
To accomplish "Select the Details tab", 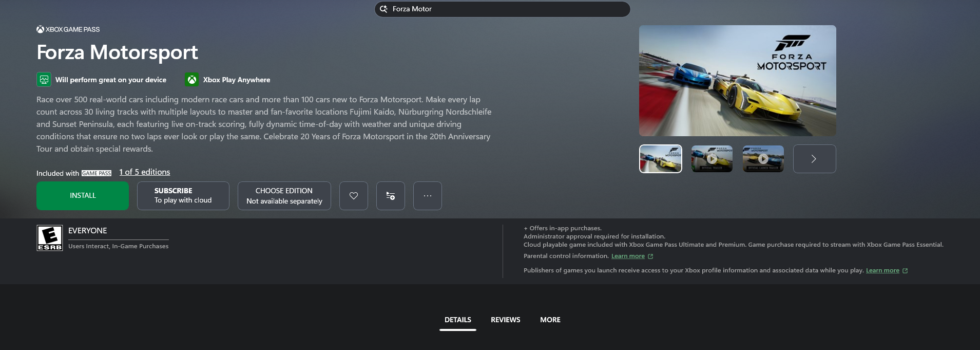I will pyautogui.click(x=457, y=320).
